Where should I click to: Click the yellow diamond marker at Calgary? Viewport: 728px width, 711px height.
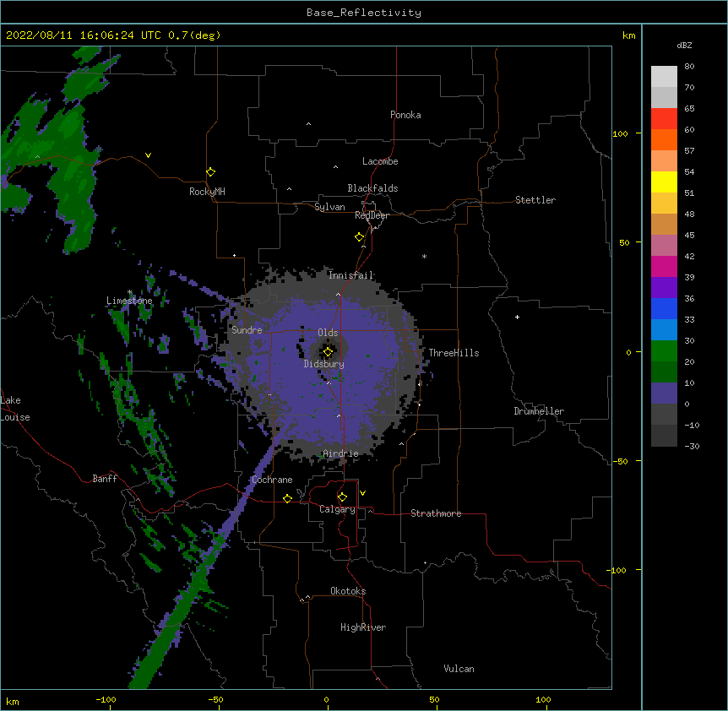(x=342, y=497)
